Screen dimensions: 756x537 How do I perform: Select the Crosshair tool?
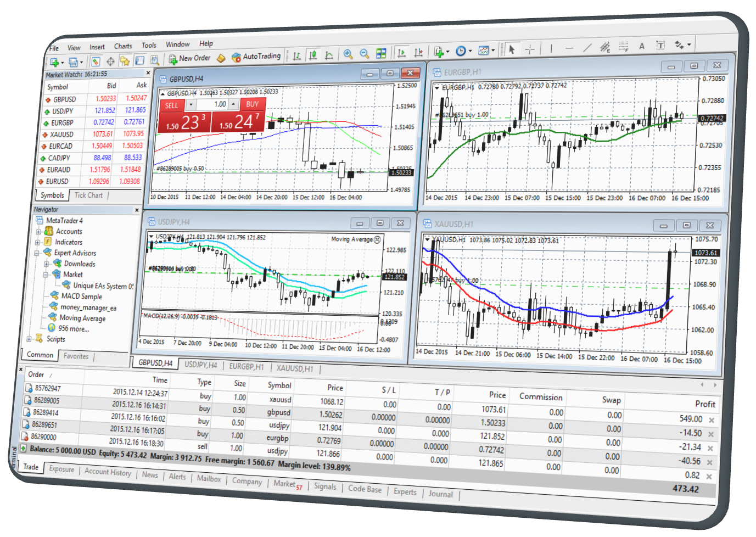(530, 49)
